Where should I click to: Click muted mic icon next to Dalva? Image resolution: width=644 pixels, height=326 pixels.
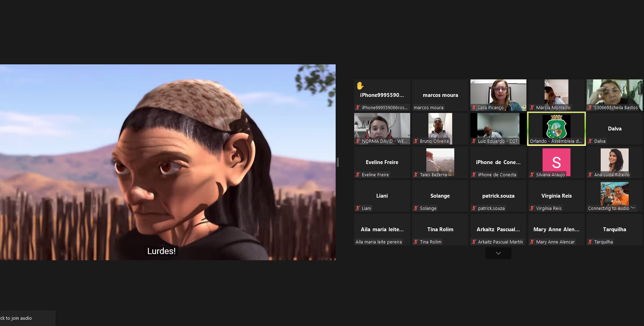pyautogui.click(x=590, y=141)
